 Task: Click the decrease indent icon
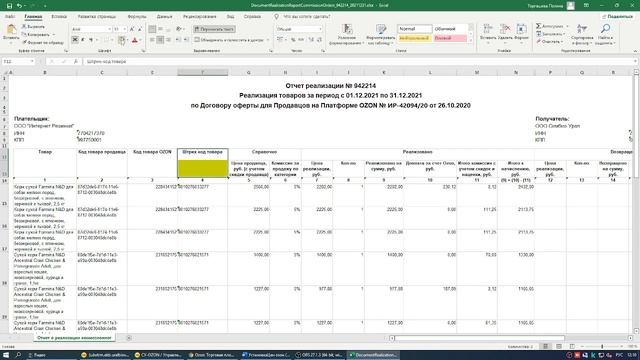178,40
